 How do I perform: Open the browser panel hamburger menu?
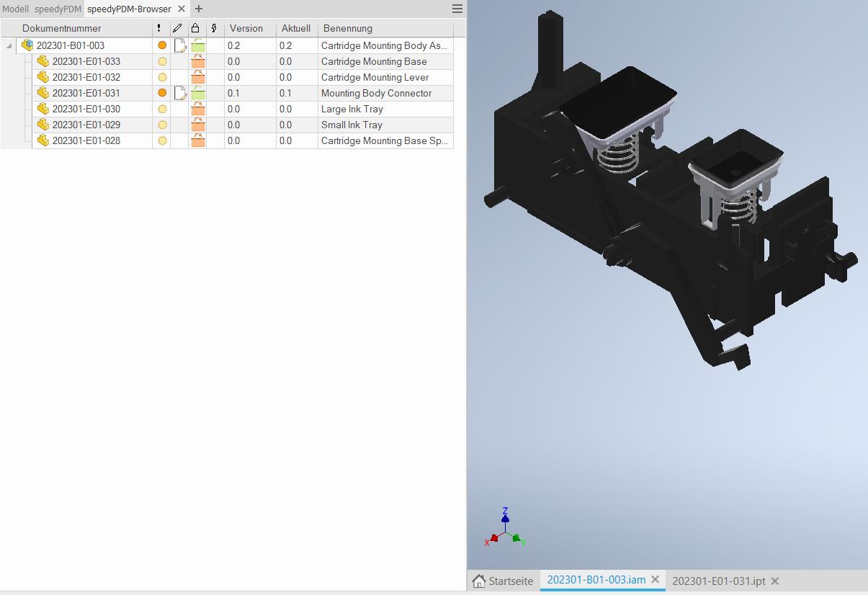(457, 9)
